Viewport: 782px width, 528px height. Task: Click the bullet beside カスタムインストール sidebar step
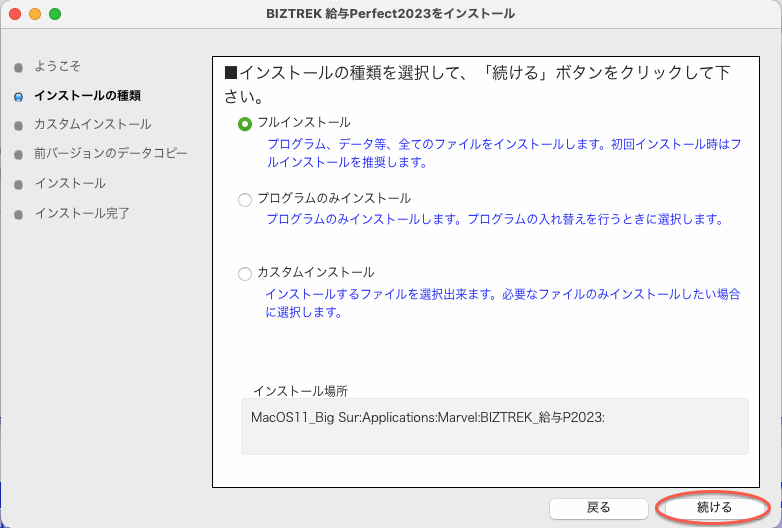[x=17, y=126]
